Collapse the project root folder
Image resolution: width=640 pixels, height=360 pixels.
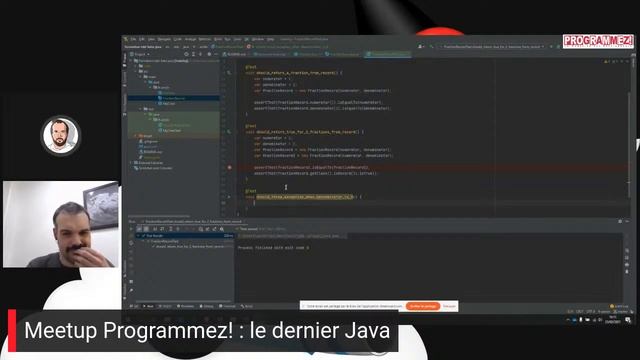point(131,61)
